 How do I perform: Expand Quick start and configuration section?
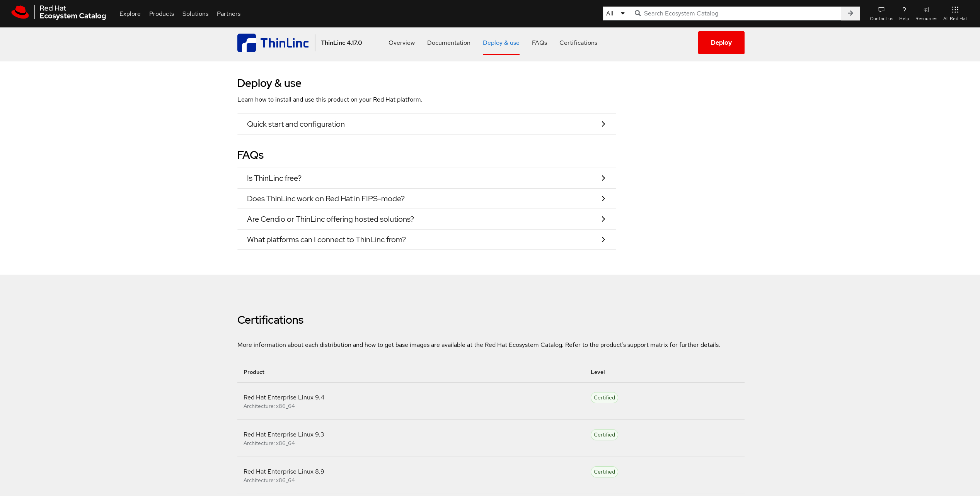426,124
